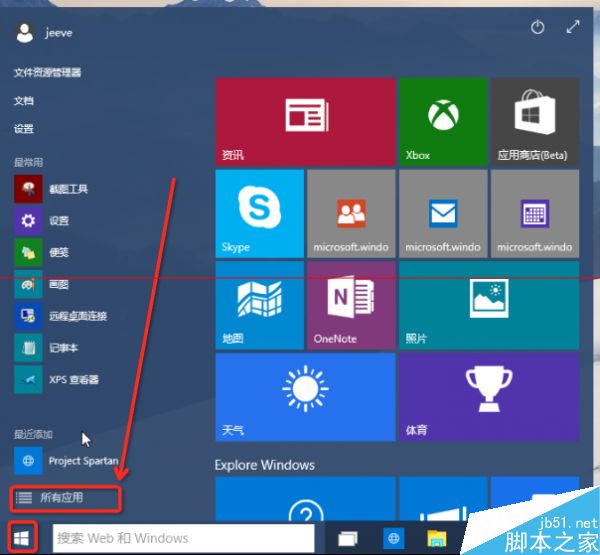Open the People microsoft.windo tile
This screenshot has height=555, width=600.
351,214
